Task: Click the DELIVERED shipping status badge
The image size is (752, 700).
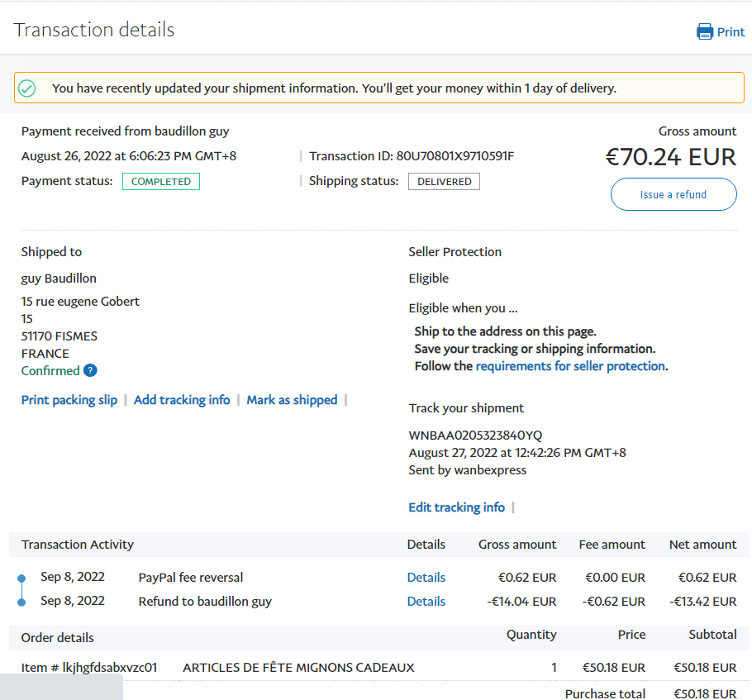Action: pyautogui.click(x=444, y=182)
